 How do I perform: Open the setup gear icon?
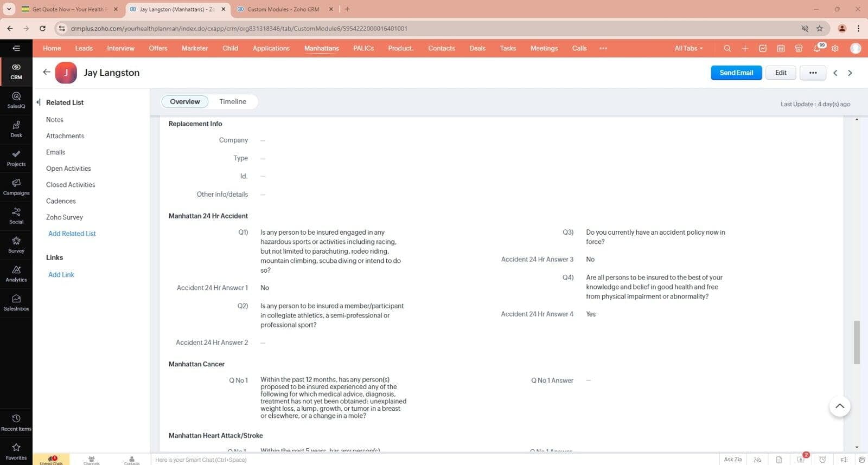835,48
